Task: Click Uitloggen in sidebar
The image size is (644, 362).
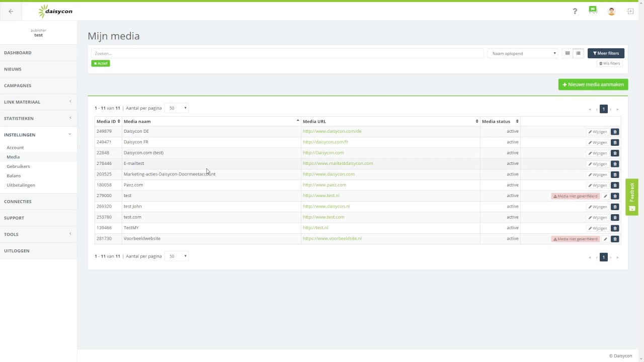Action: pos(38,250)
